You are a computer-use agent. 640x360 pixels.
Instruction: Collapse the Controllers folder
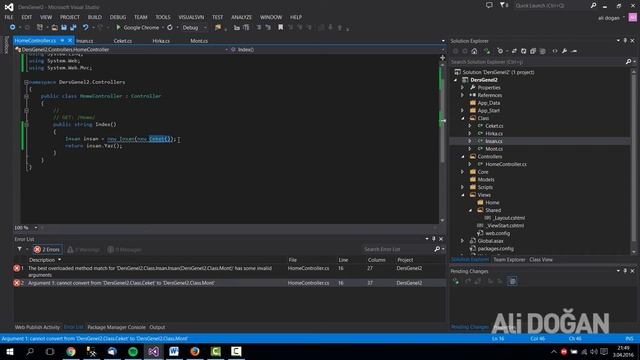462,157
